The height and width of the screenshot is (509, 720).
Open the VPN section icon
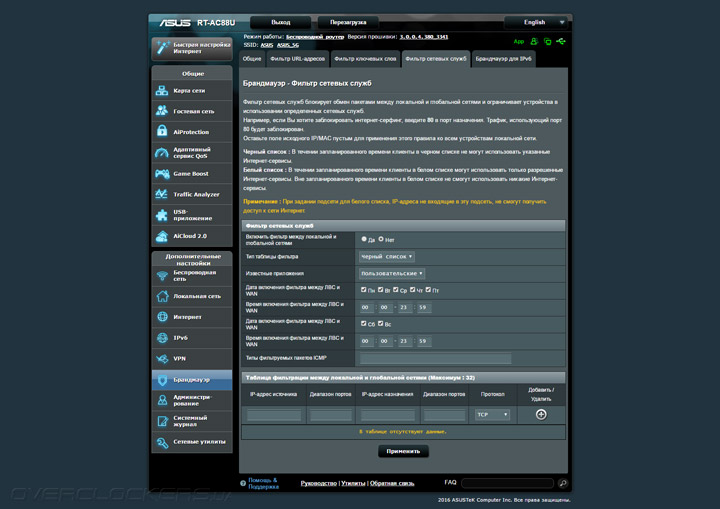tap(164, 358)
